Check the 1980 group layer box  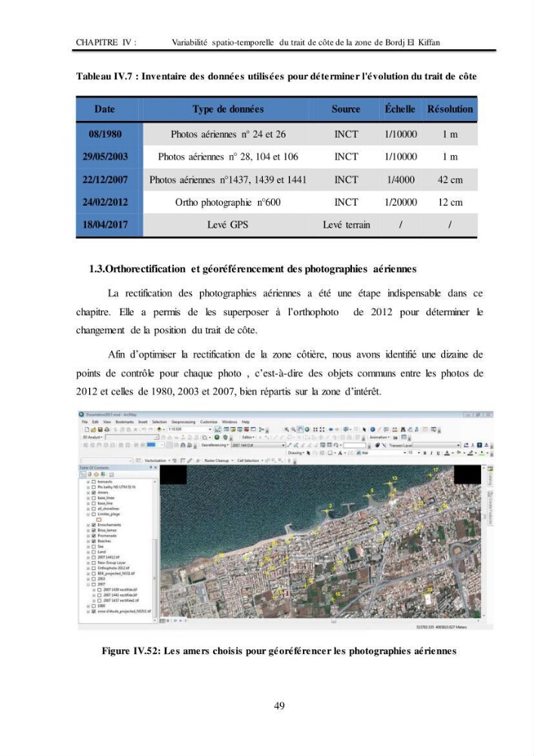coord(94,606)
